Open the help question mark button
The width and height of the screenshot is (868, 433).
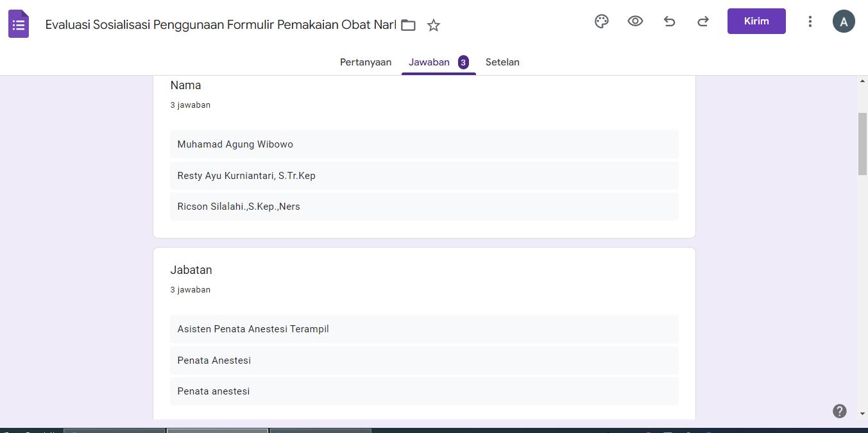tap(840, 411)
